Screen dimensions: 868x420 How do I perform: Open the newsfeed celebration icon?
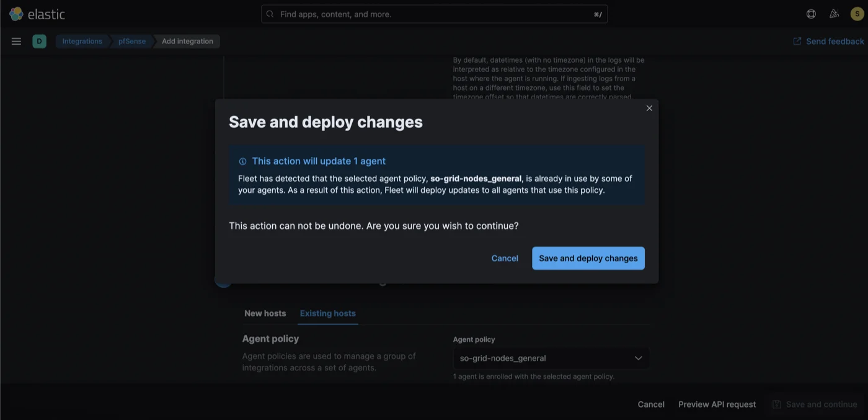(834, 14)
